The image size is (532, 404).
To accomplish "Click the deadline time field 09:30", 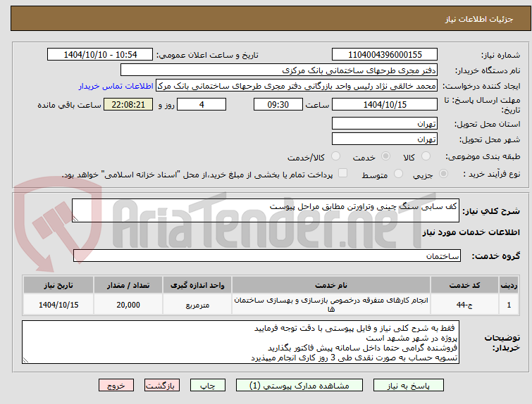I will [278, 104].
